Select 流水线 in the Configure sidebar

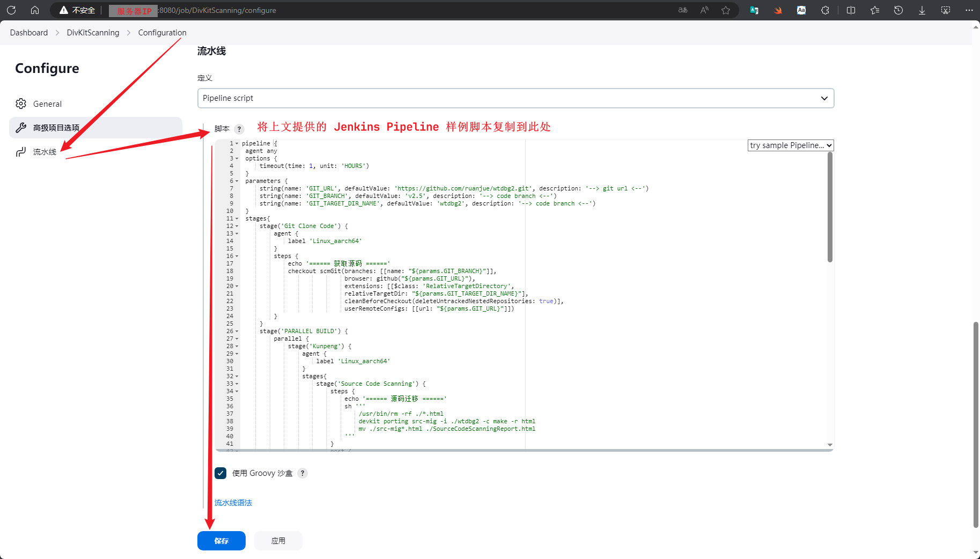[95, 152]
